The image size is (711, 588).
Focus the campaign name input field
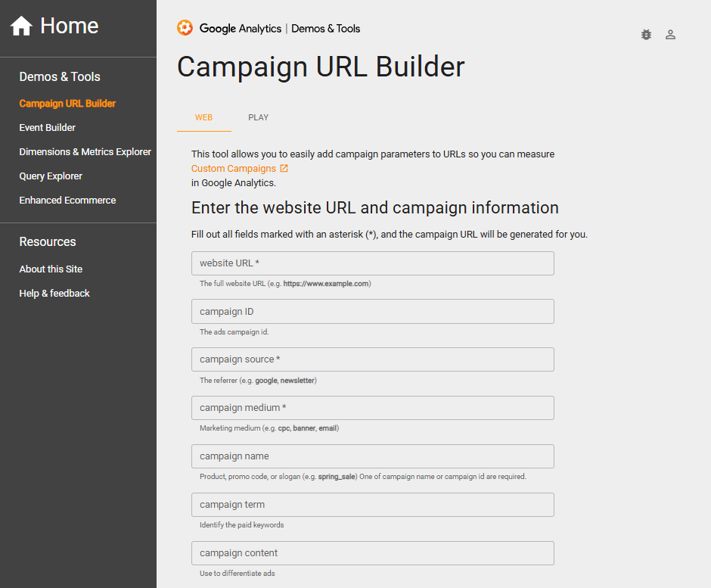373,456
